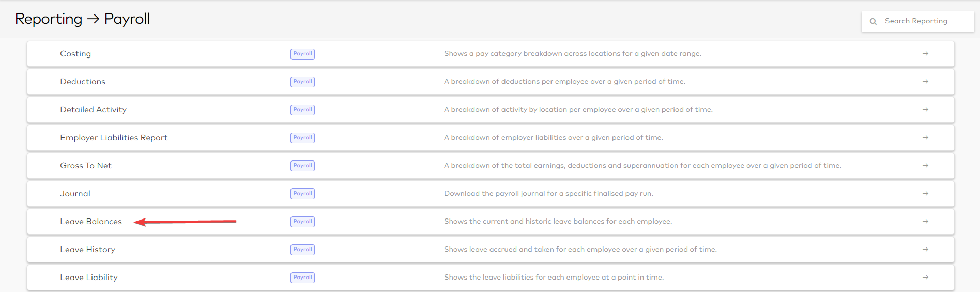
Task: Click the arrow icon on Gross To Net row
Action: click(925, 166)
